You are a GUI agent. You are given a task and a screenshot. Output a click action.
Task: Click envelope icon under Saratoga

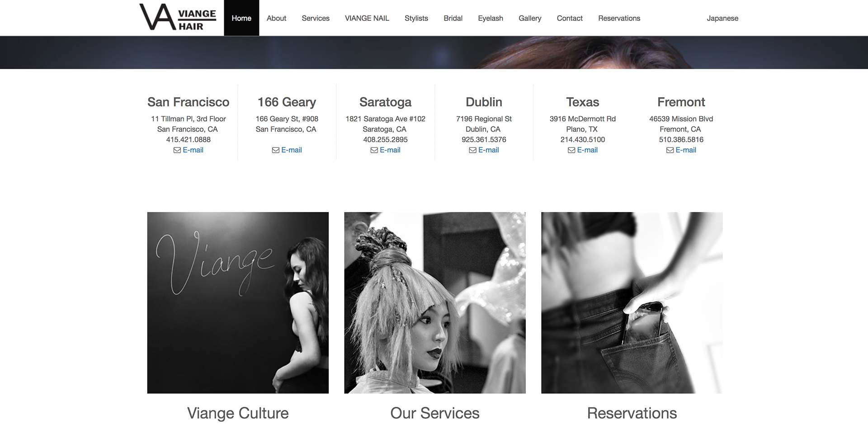tap(374, 150)
